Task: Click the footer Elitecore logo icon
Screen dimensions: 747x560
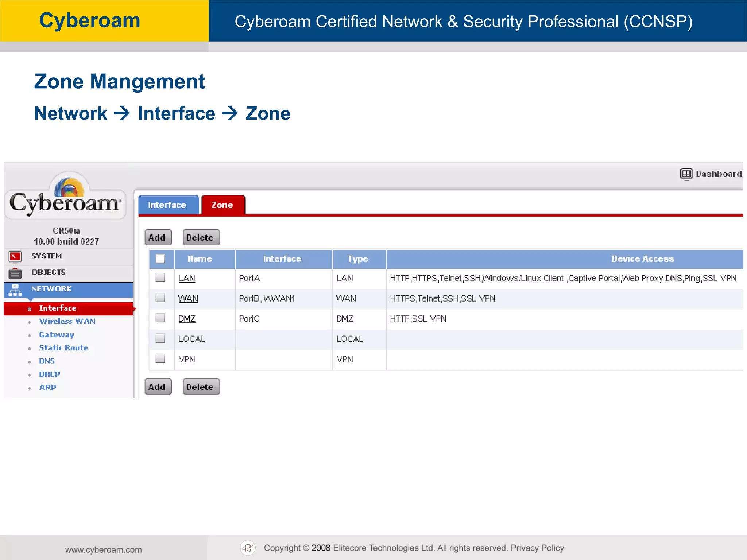Action: tap(248, 548)
